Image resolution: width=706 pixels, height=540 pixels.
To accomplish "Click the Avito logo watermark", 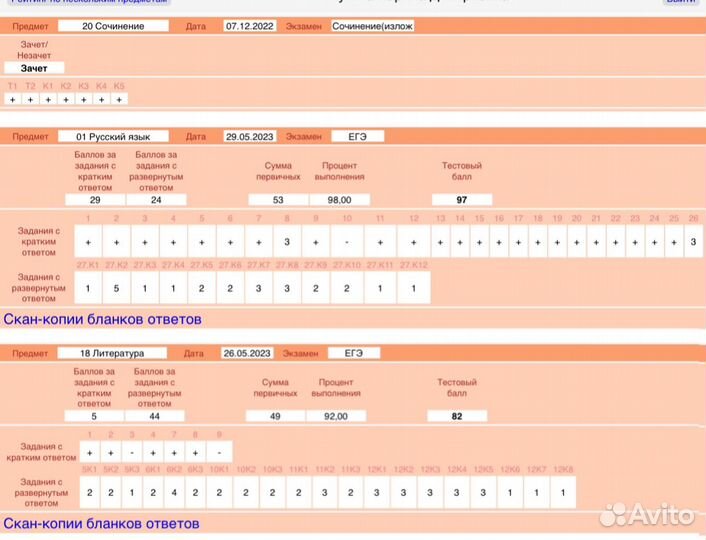I will (x=648, y=515).
